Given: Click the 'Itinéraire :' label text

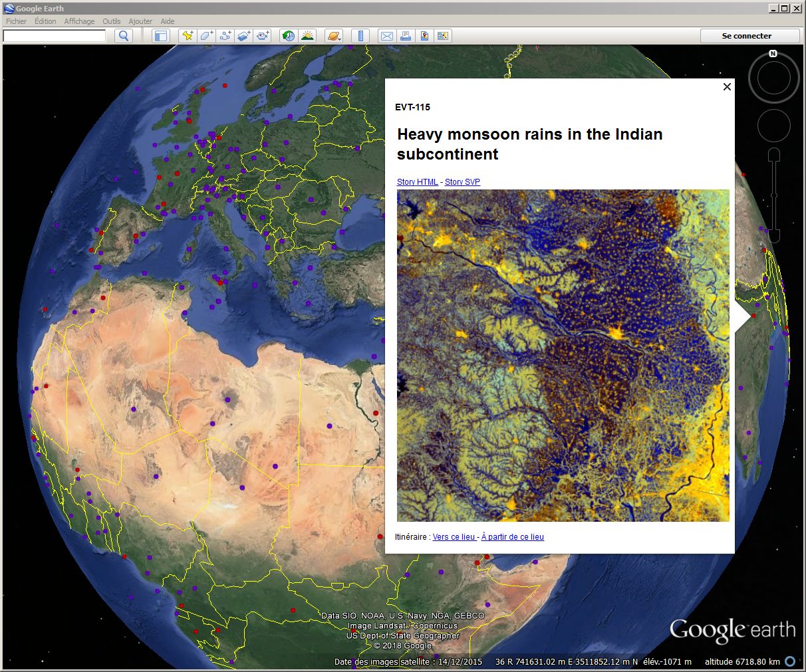Looking at the screenshot, I should coord(412,537).
